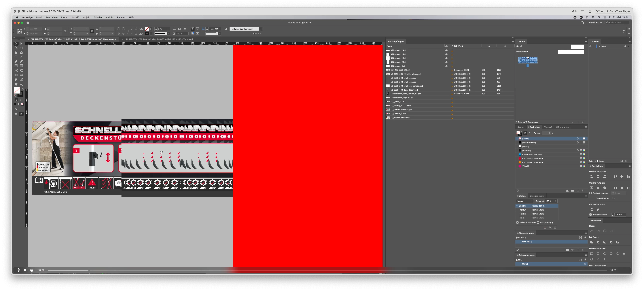
Task: Click Öffnen mit QuickTime Player
Action: point(613,11)
